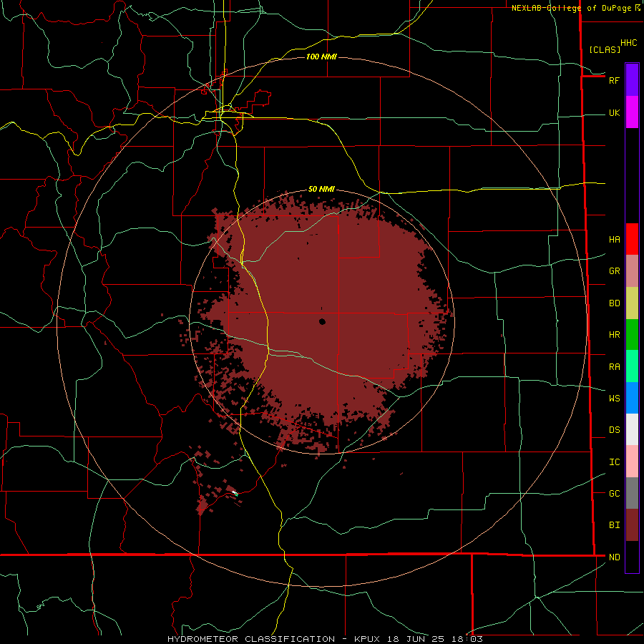Click the HHC product label
Screen dimensions: 644x644
coord(629,43)
